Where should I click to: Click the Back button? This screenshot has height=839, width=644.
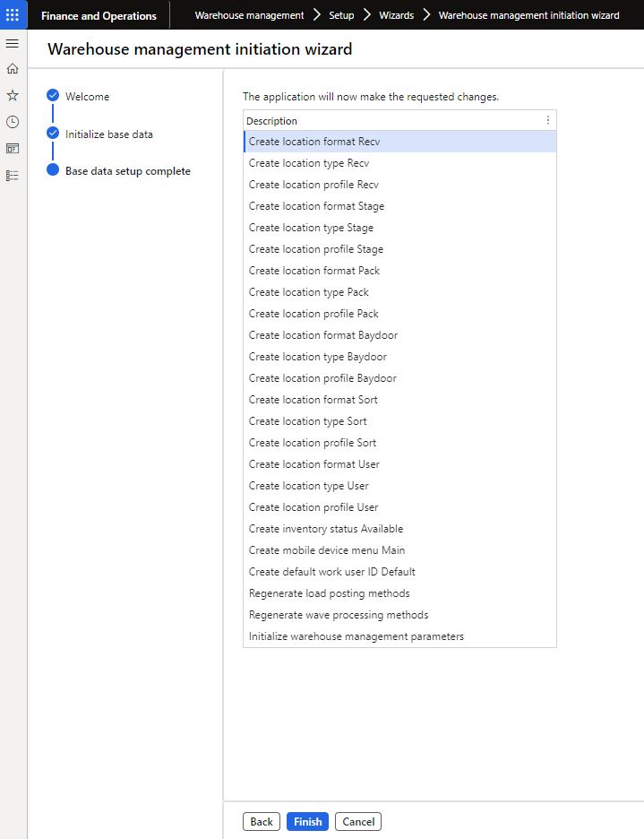point(261,821)
